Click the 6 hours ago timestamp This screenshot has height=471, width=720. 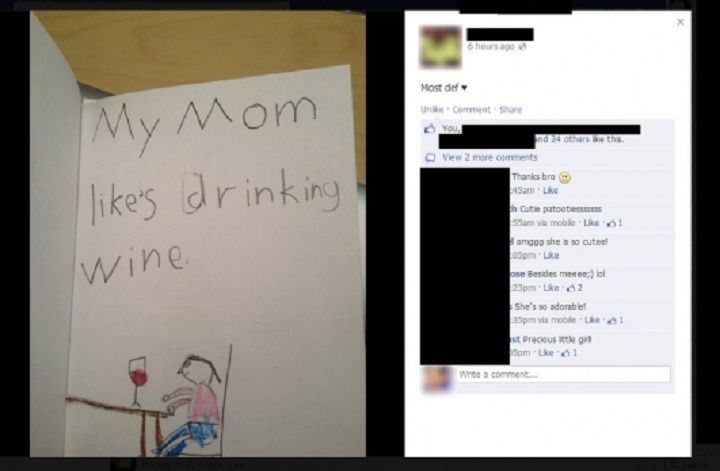tap(491, 46)
